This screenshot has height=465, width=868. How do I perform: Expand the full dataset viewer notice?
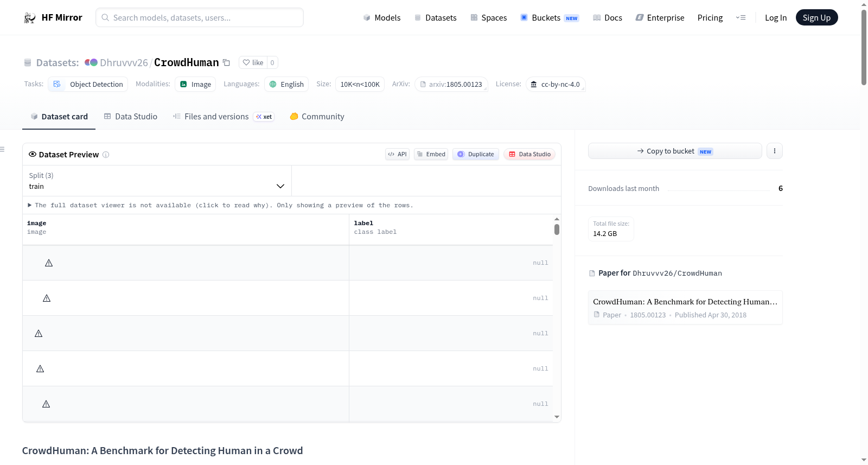point(220,205)
